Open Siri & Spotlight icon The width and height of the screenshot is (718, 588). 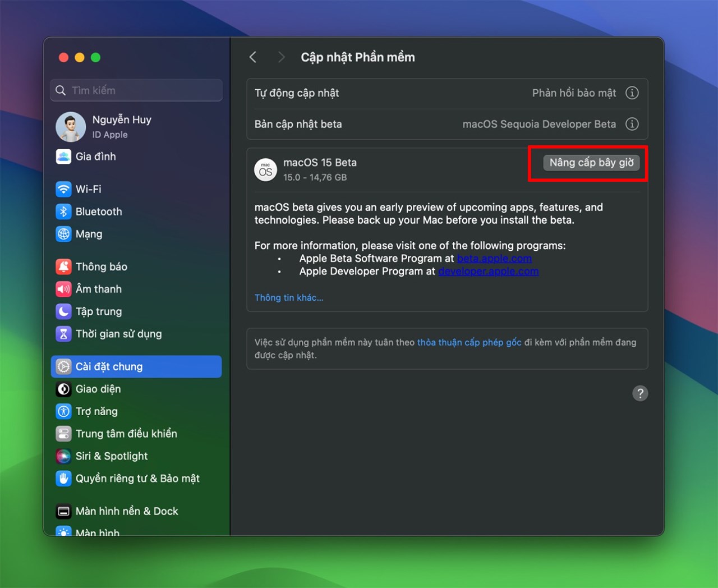63,456
